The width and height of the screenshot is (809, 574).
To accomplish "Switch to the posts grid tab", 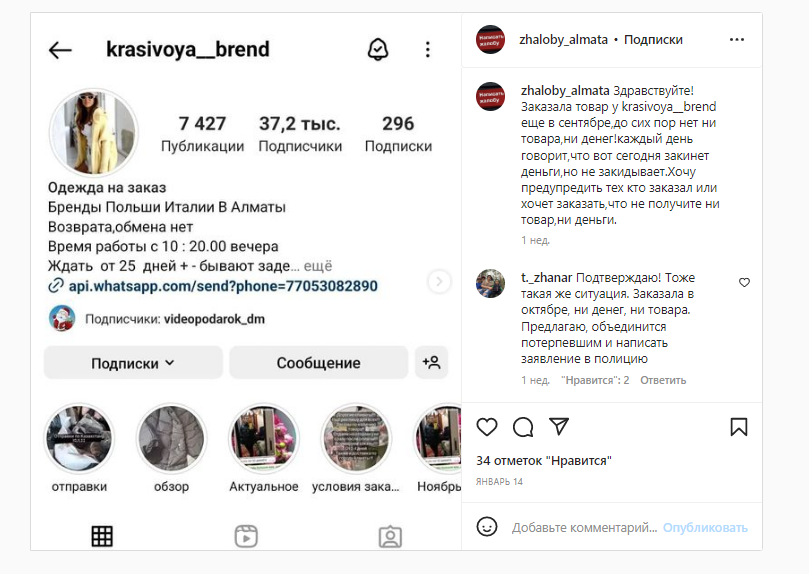I will point(102,536).
